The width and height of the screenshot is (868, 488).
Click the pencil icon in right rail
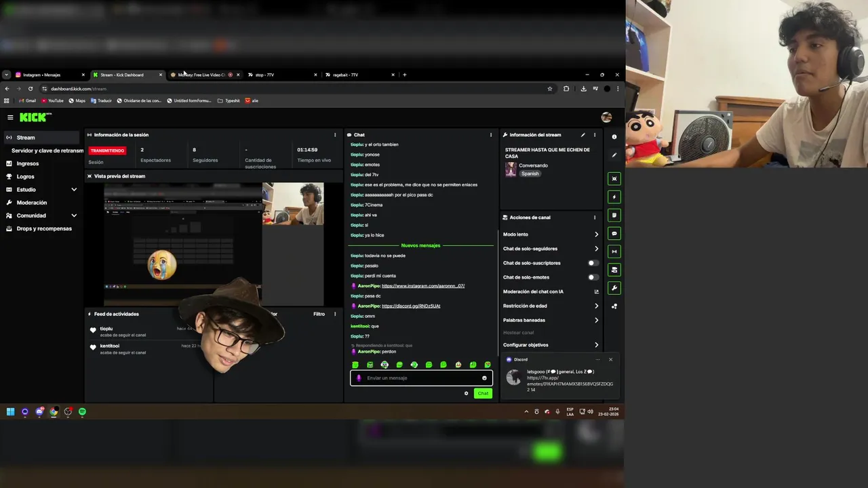[614, 155]
